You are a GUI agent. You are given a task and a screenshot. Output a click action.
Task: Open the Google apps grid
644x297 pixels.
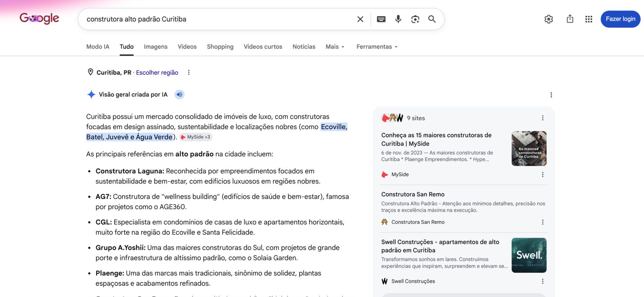tap(588, 19)
